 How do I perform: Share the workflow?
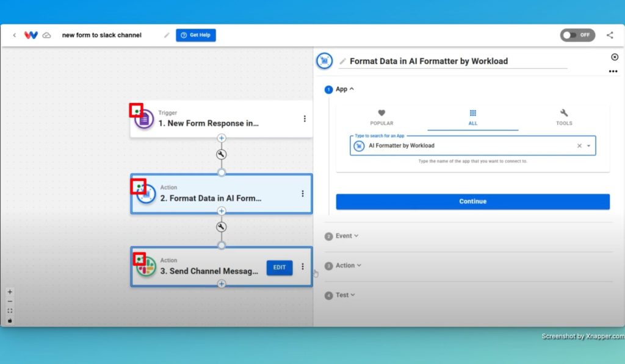[x=610, y=35]
